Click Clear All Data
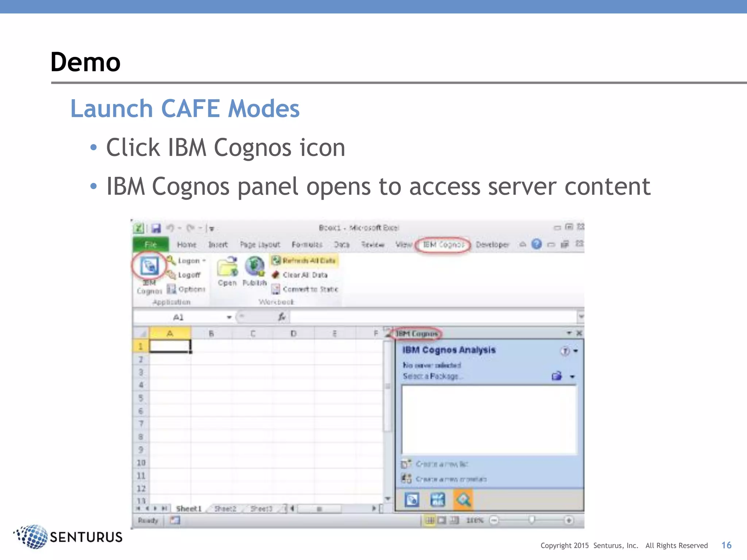This screenshot has height=560, width=747. (300, 275)
